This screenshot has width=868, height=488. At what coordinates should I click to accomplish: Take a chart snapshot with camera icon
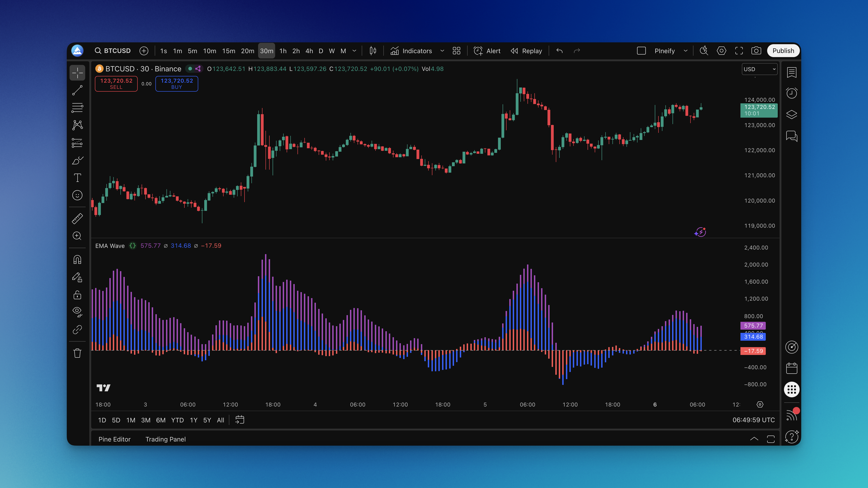point(756,51)
